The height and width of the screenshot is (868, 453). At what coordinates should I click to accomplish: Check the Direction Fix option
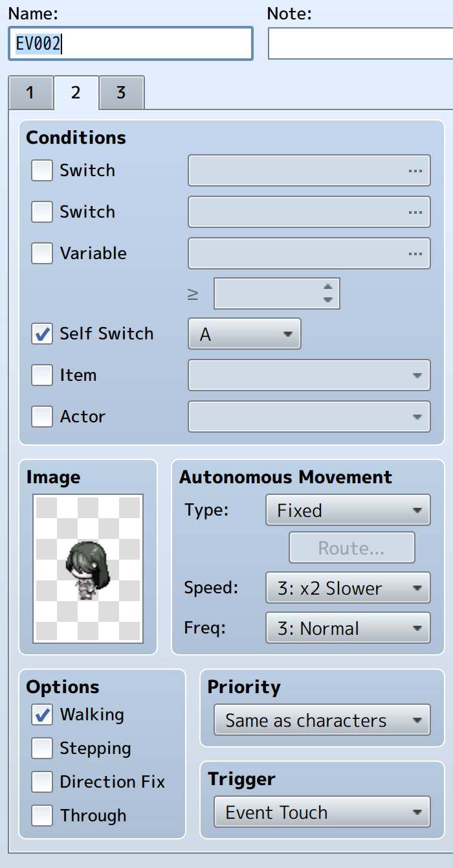pos(42,782)
